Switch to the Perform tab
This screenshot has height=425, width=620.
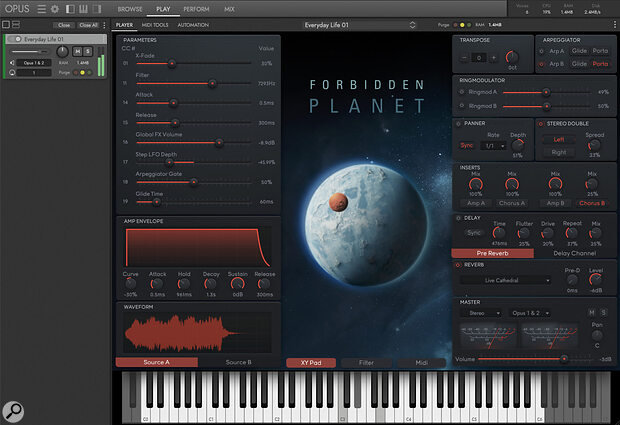[x=196, y=9]
